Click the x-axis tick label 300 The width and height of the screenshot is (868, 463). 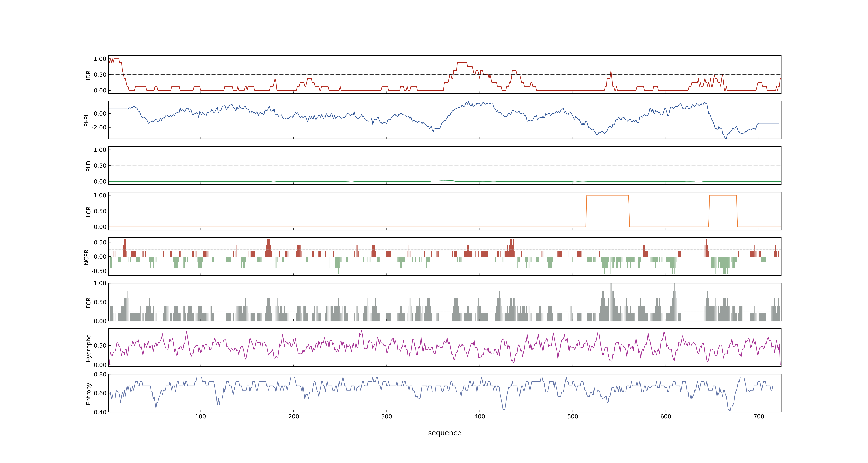[x=387, y=416]
